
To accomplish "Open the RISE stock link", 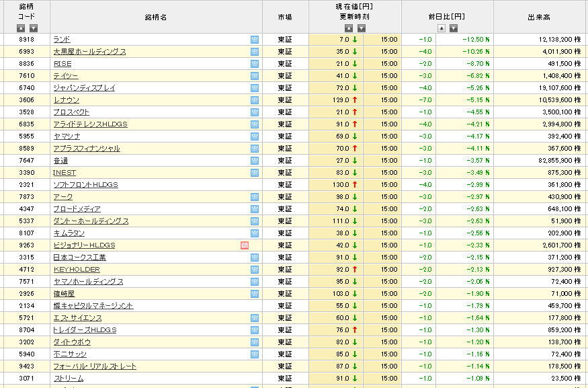I will point(62,64).
